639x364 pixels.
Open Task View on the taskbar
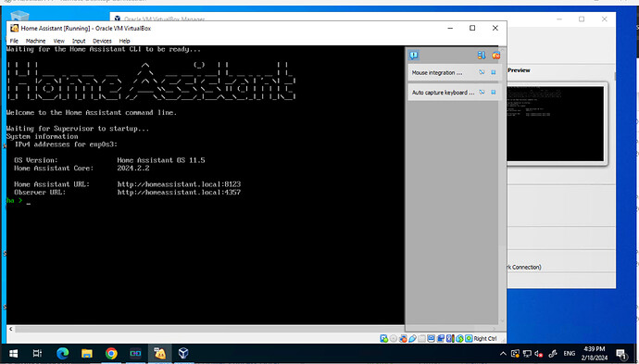coord(37,353)
